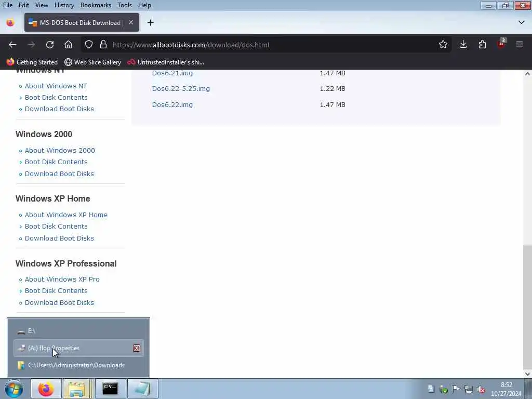Open About Windows XP Home link
Image resolution: width=532 pixels, height=399 pixels.
66,215
